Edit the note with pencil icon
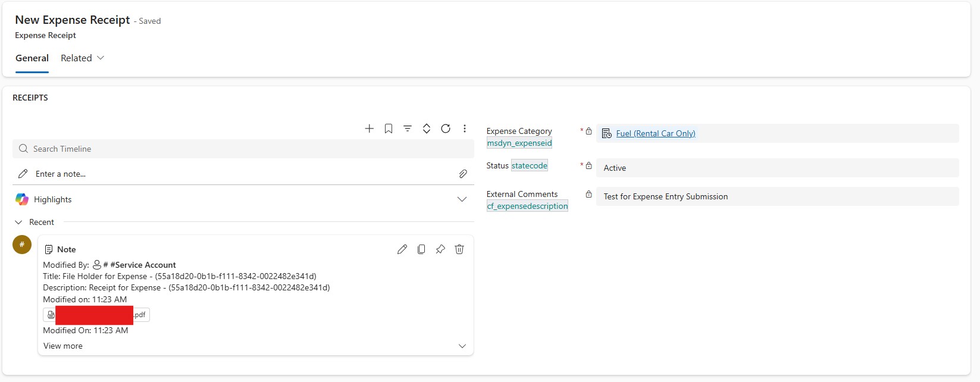 pyautogui.click(x=402, y=249)
